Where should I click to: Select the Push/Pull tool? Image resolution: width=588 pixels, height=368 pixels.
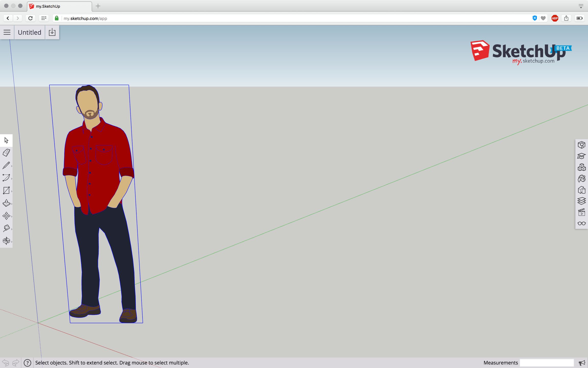(x=6, y=203)
